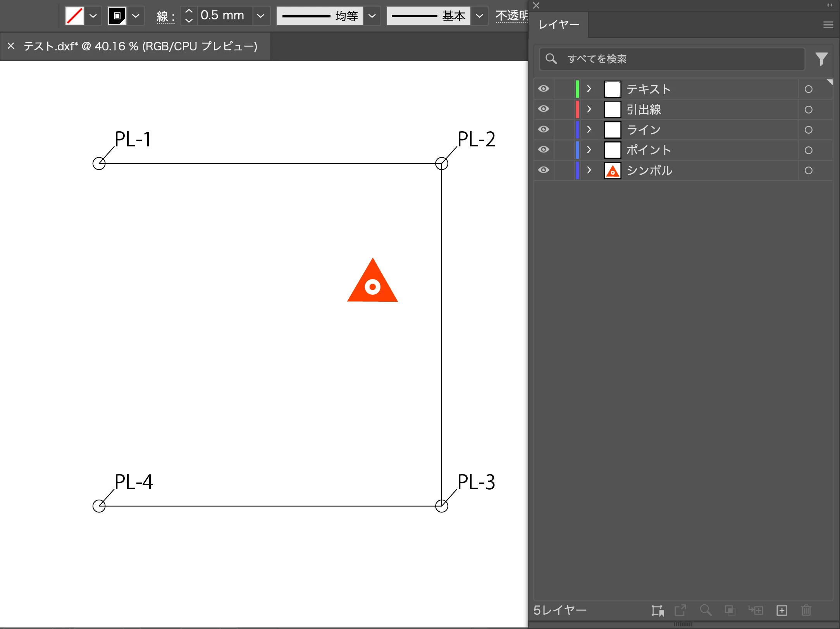
Task: Click the fill color swatch with red slash
Action: click(x=74, y=16)
